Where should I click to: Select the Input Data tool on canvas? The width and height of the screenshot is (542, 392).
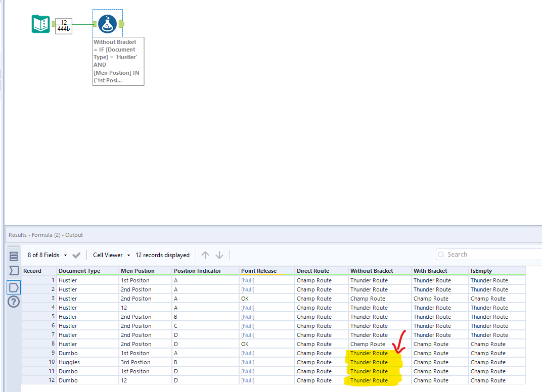40,24
